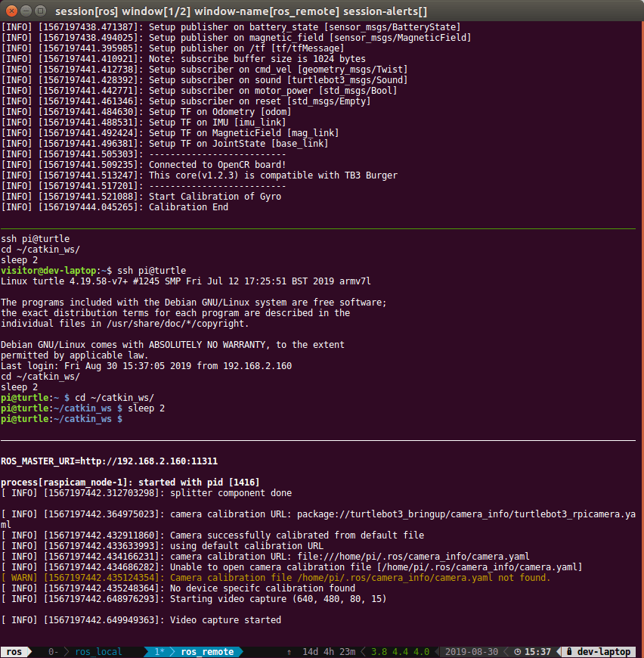Click the 'Setup subscriber on cmd_vel' line
This screenshot has height=658, width=644.
(205, 70)
